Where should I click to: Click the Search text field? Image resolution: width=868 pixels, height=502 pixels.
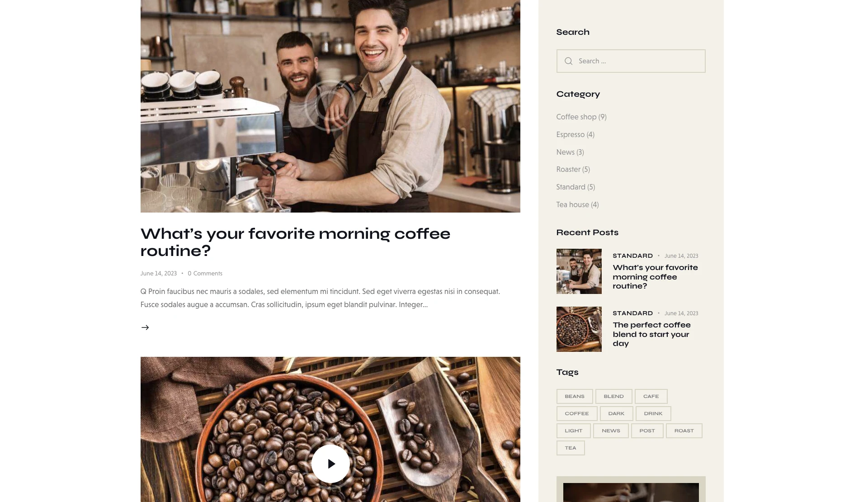click(x=631, y=61)
